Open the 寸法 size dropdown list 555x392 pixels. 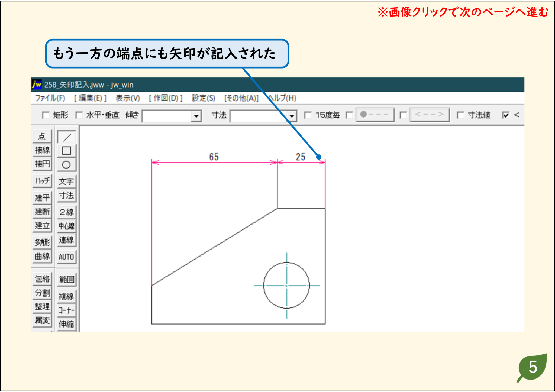292,116
